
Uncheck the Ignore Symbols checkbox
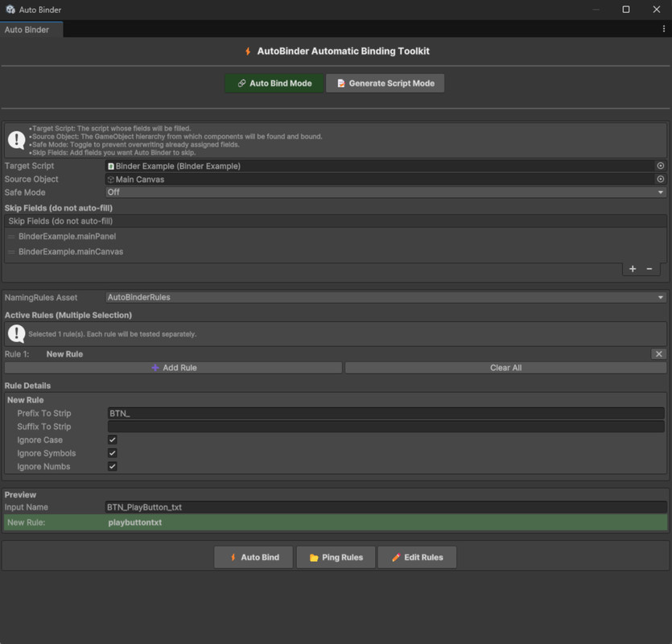click(112, 452)
